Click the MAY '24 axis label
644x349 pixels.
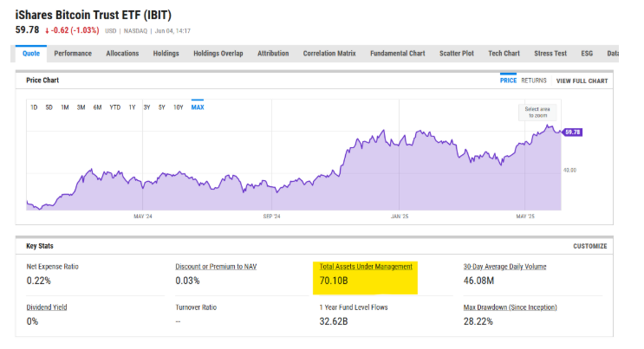[143, 217]
